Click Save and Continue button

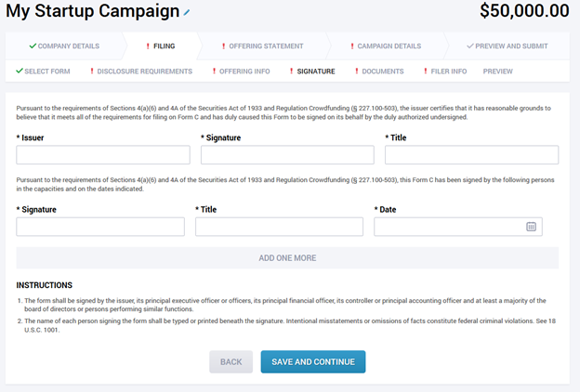[x=313, y=361]
